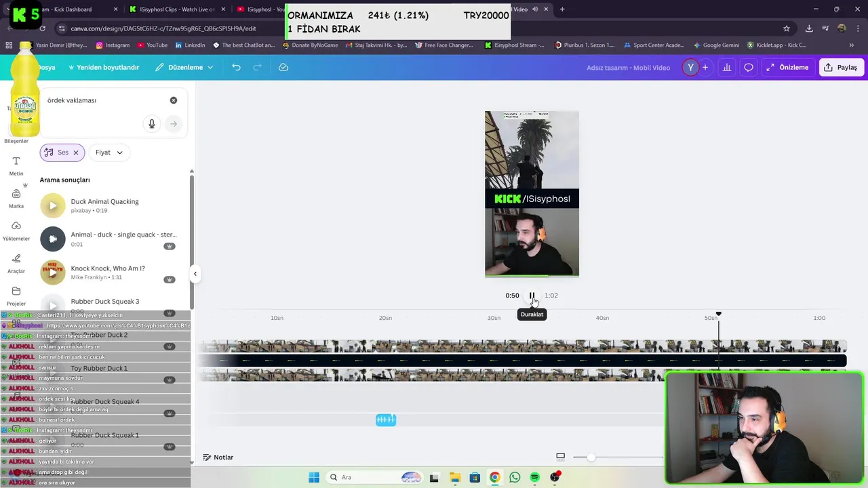Click the Paylaş share button
868x488 pixels.
pyautogui.click(x=840, y=67)
